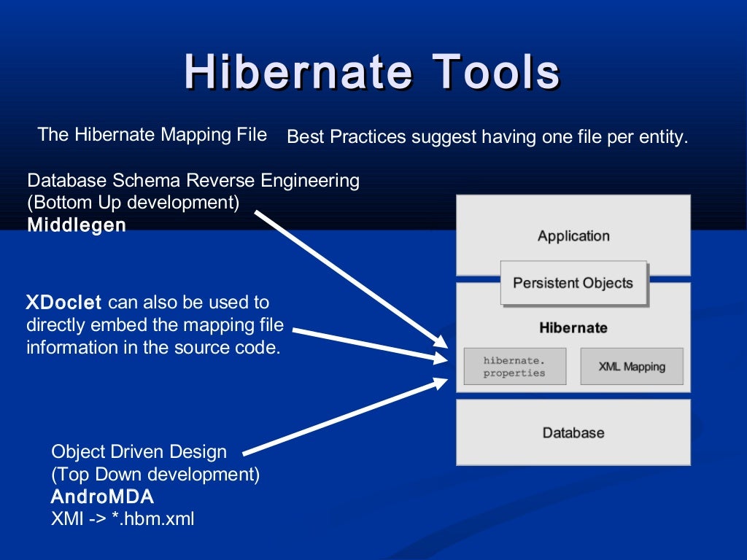This screenshot has height=560, width=747.
Task: Click 'The Hibernate Mapping File' text
Action: [152, 134]
